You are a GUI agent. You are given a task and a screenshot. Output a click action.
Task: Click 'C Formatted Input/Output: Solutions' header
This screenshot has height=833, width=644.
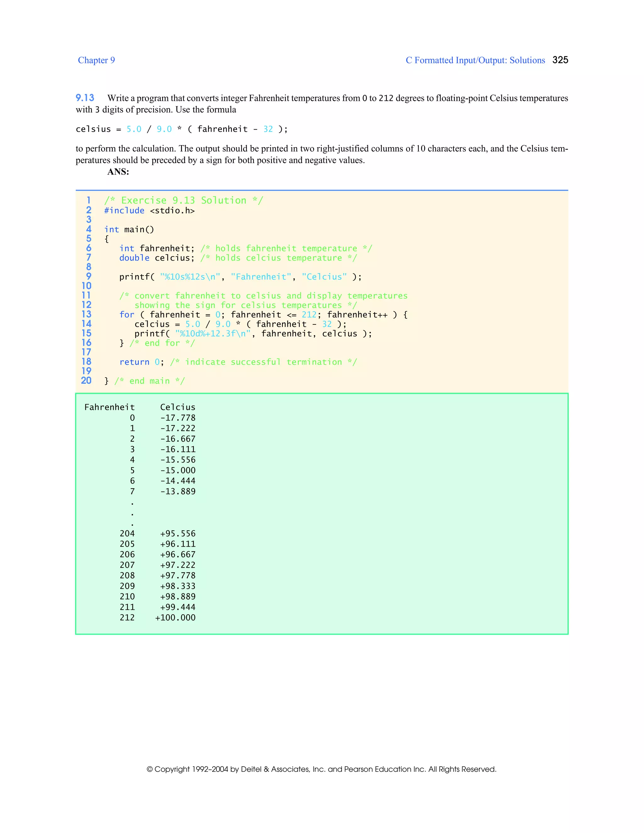pyautogui.click(x=475, y=60)
